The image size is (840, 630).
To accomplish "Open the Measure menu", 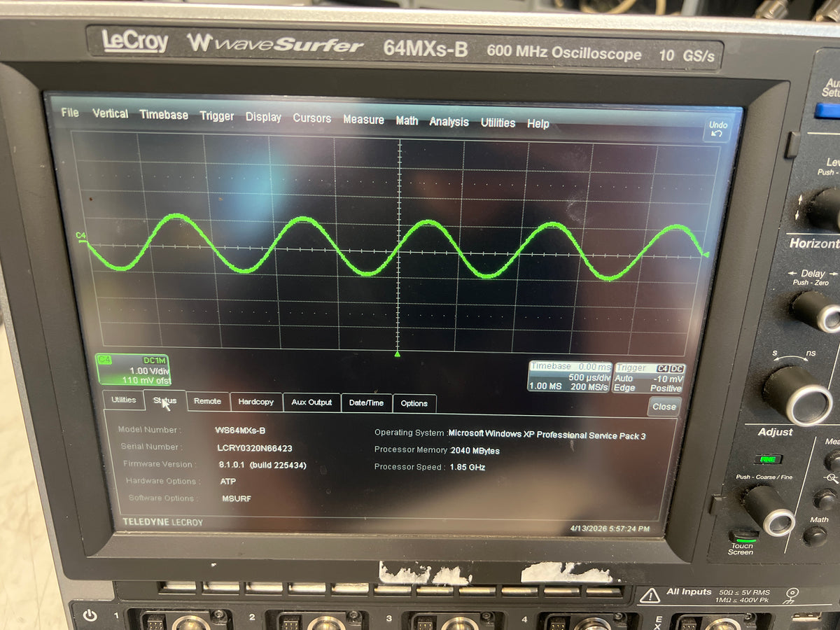I will click(363, 120).
